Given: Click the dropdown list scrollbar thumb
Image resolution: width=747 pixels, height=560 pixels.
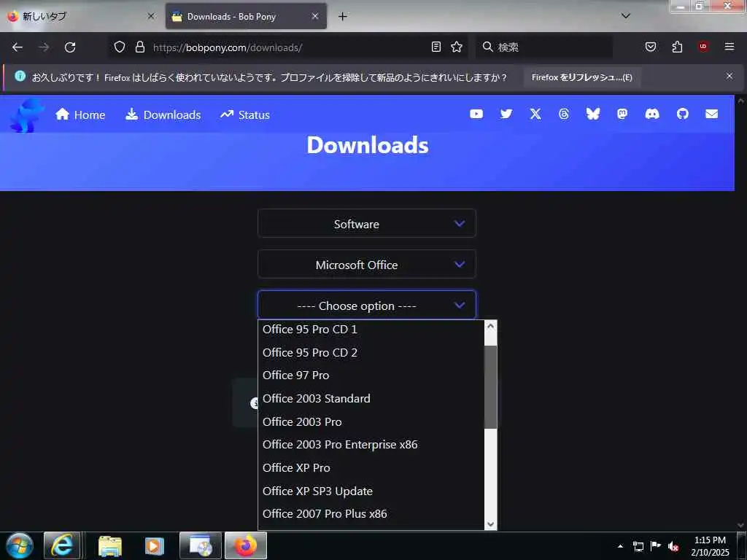Looking at the screenshot, I should [491, 387].
